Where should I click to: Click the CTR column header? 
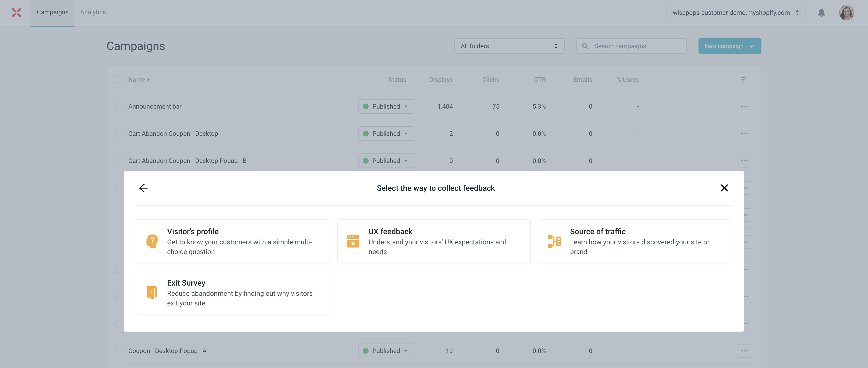[540, 80]
